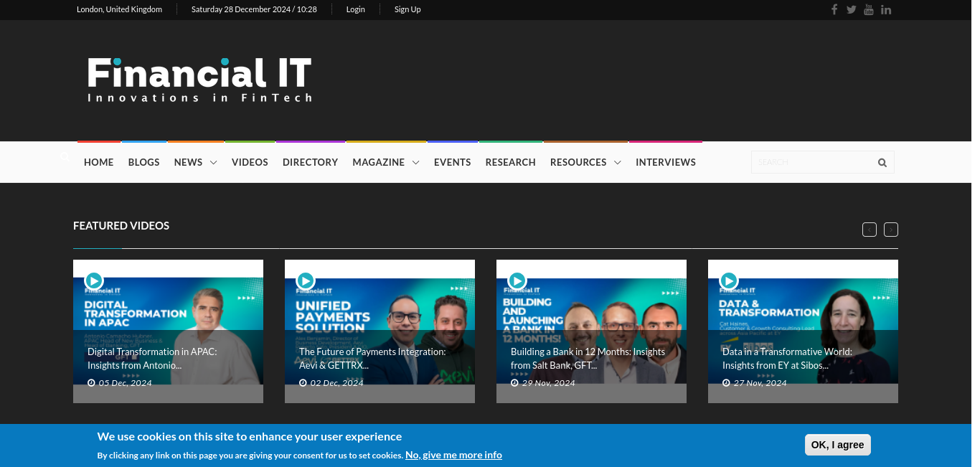
Task: Open 'Digital Transformation in APAC' article title
Action: coord(152,358)
